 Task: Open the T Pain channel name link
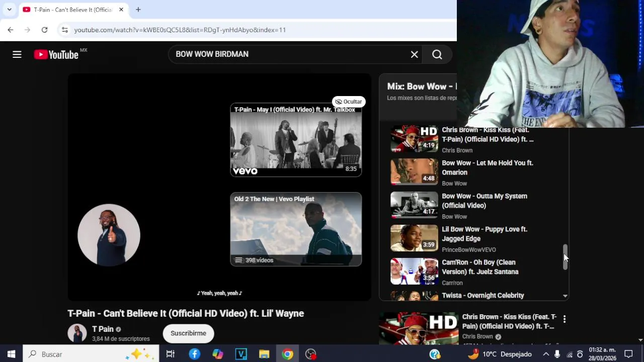[x=103, y=329]
